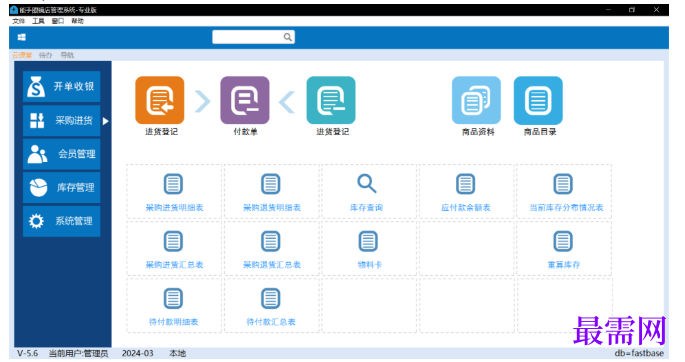The image size is (685, 362).
Task: Open the 应付款余额表 report tile
Action: (466, 192)
